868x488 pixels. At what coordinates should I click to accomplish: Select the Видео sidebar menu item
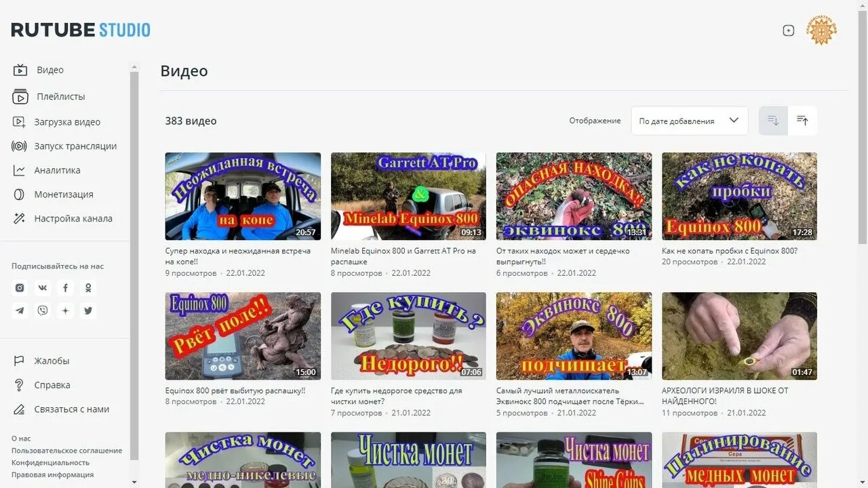click(39, 70)
